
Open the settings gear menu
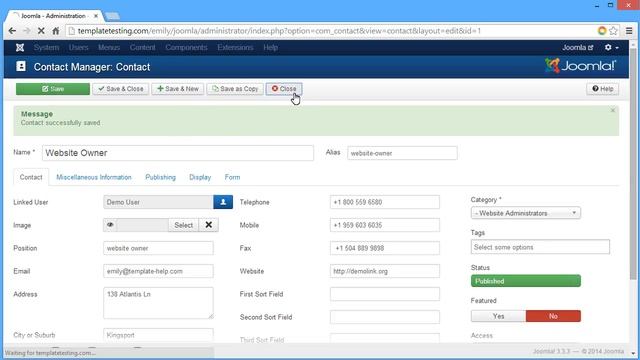(x=611, y=48)
